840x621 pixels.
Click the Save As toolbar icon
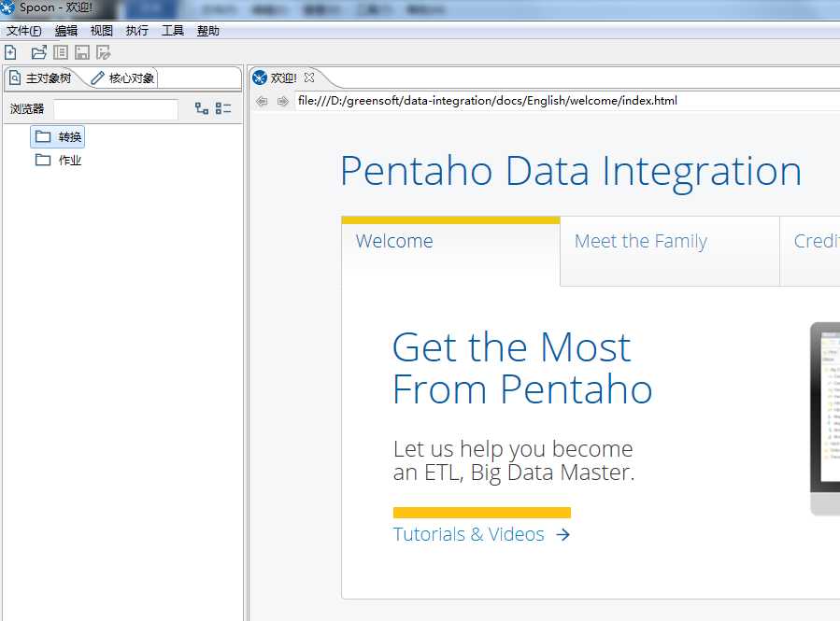click(104, 52)
